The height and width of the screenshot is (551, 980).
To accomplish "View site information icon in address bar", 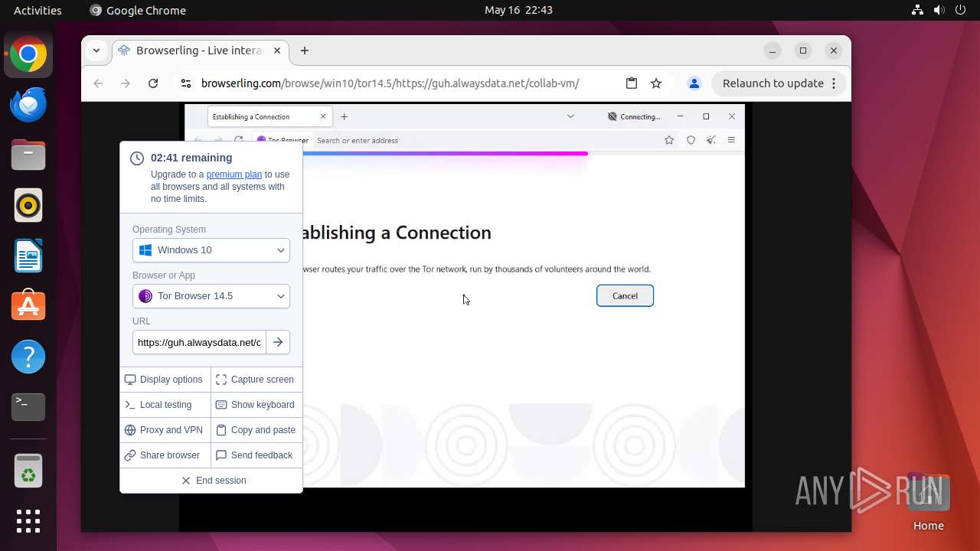I will click(185, 83).
